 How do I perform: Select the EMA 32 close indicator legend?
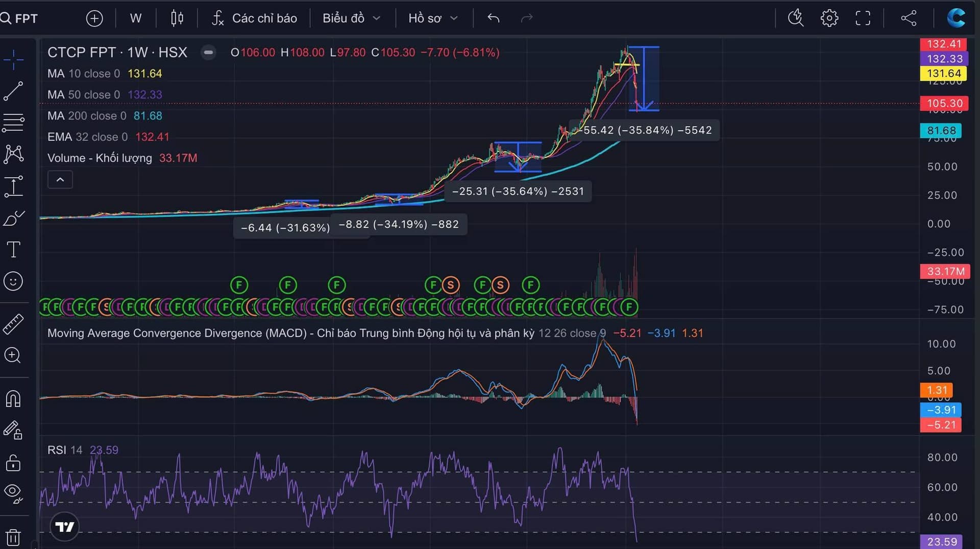click(108, 137)
